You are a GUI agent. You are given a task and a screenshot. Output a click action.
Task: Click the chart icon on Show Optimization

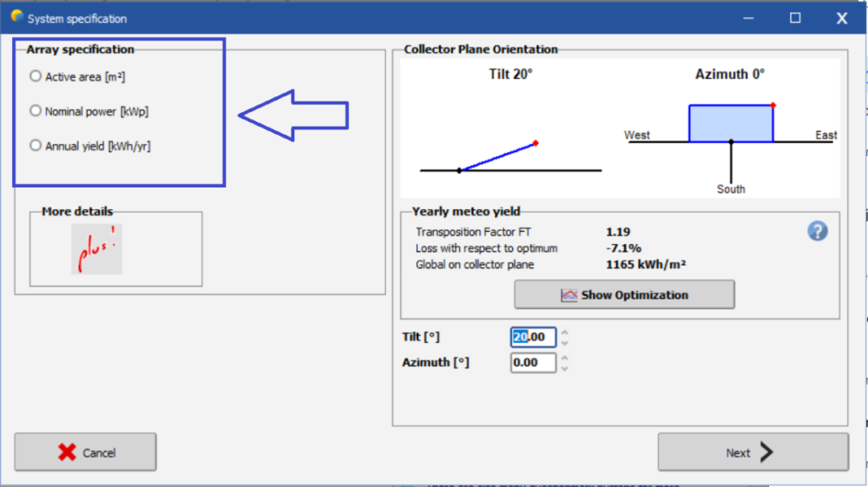[569, 295]
